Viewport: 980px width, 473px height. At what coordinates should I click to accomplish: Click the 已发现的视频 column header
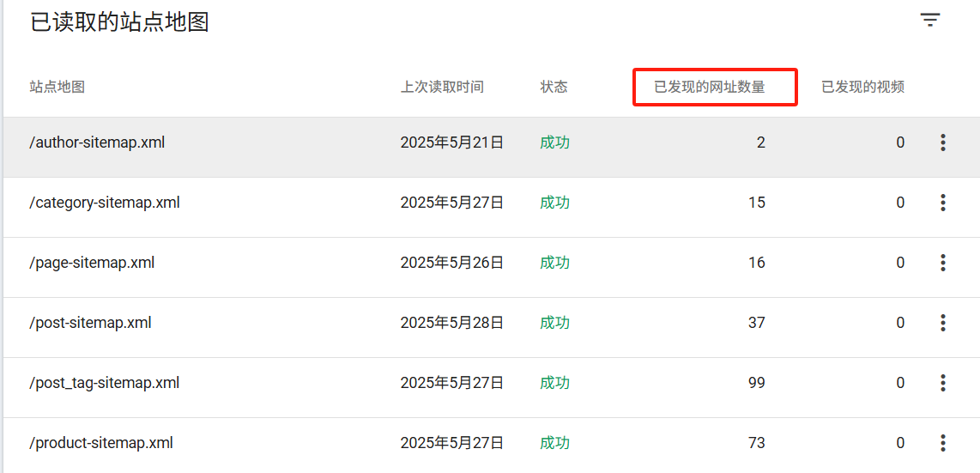(x=862, y=87)
